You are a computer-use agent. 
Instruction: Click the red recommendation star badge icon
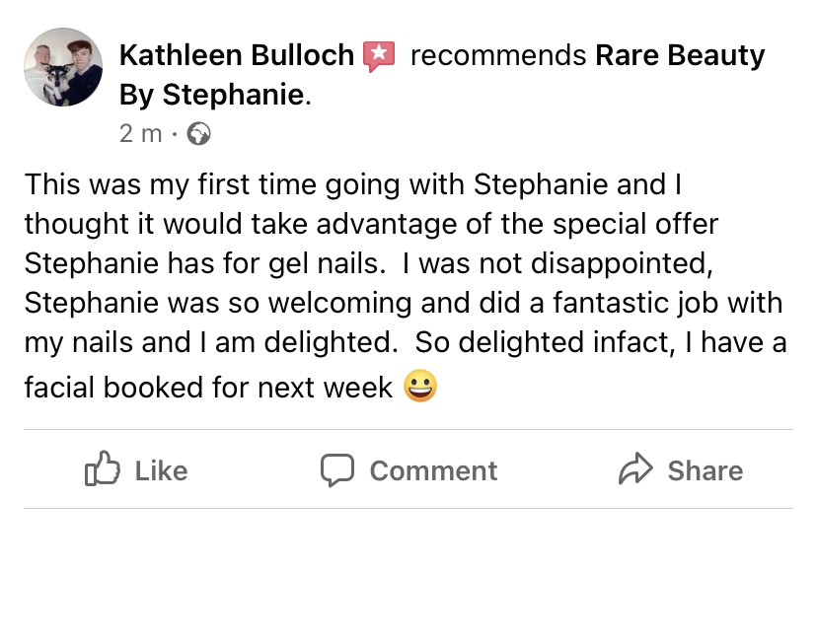pyautogui.click(x=379, y=55)
